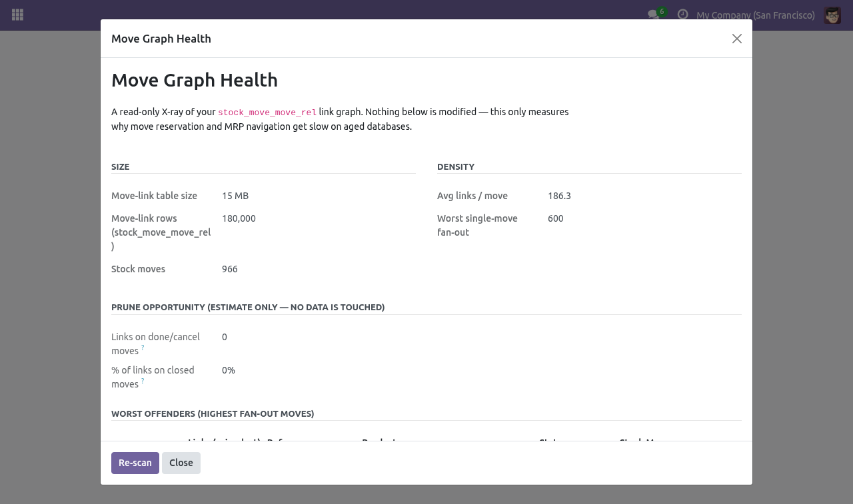Open My Company (San Francisco) company switcher
Image resolution: width=853 pixels, height=504 pixels.
pos(756,15)
